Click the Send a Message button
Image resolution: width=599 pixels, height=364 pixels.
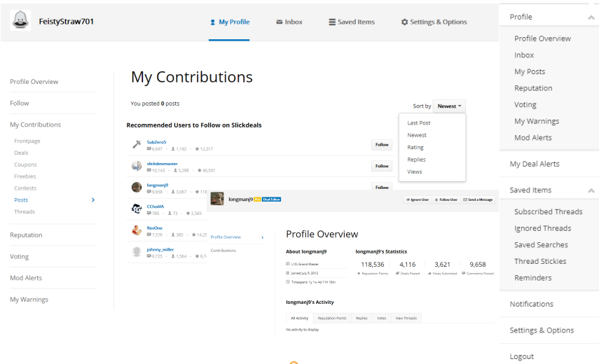pyautogui.click(x=478, y=199)
